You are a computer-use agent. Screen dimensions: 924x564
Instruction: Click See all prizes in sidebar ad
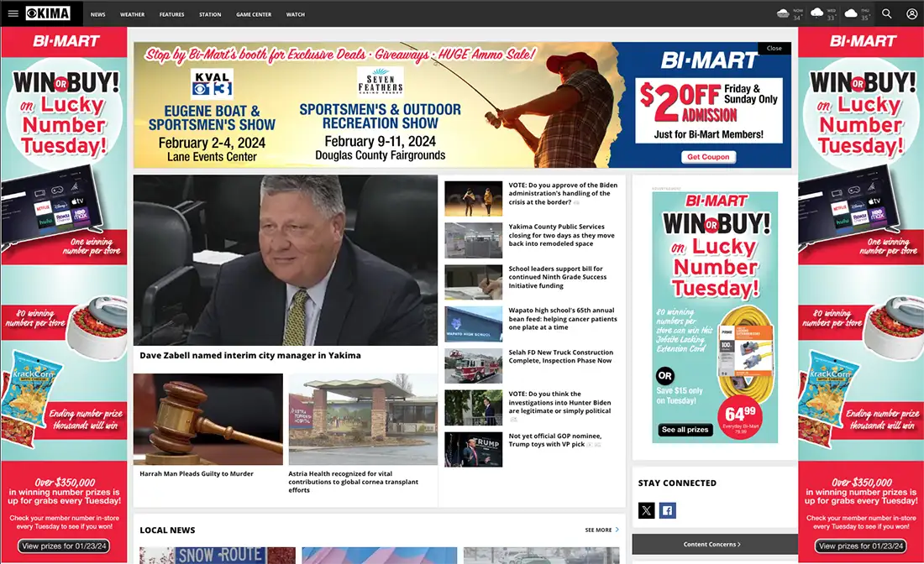coord(685,430)
